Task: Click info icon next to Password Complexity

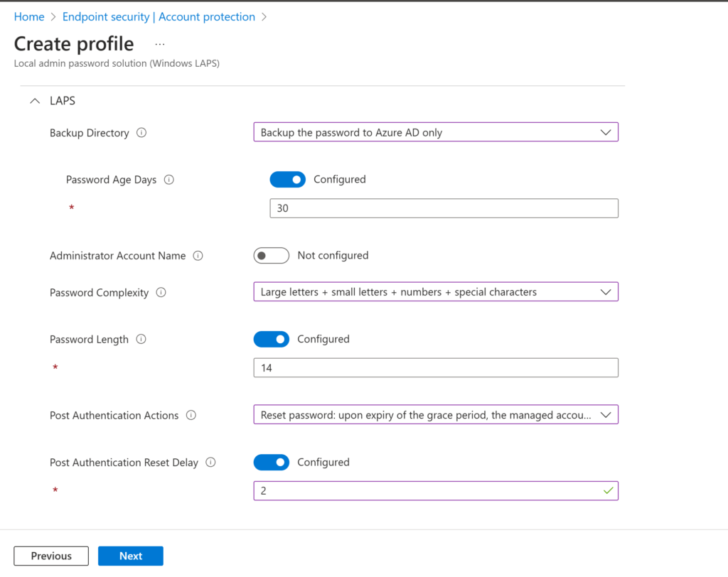Action: tap(161, 293)
